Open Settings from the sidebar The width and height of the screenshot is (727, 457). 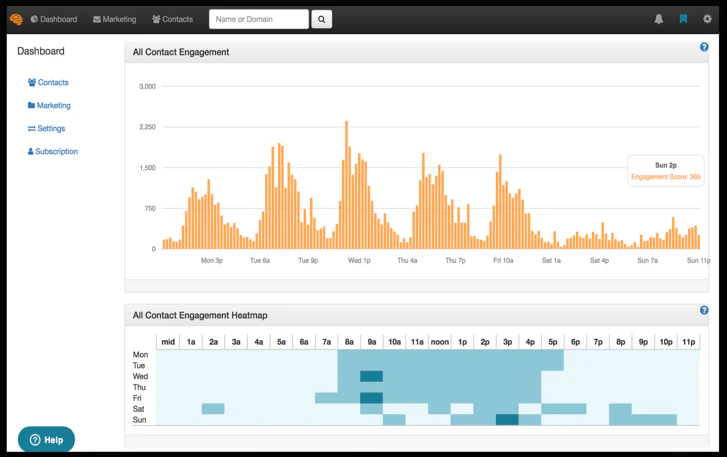(46, 129)
